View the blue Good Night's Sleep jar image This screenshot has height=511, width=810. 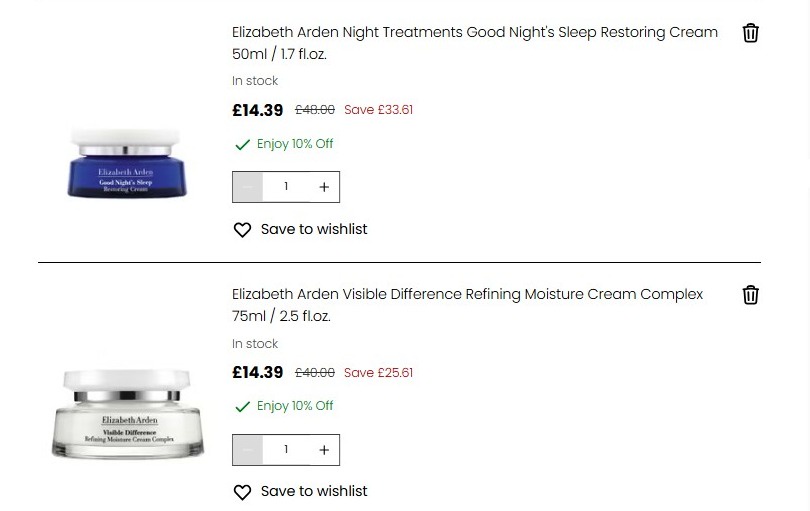(x=125, y=162)
